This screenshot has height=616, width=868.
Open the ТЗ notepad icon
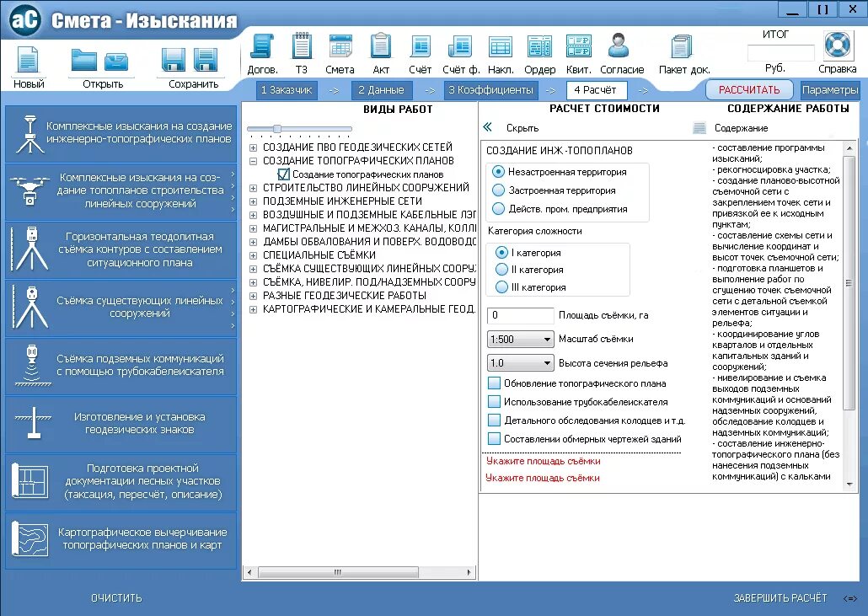tap(302, 46)
